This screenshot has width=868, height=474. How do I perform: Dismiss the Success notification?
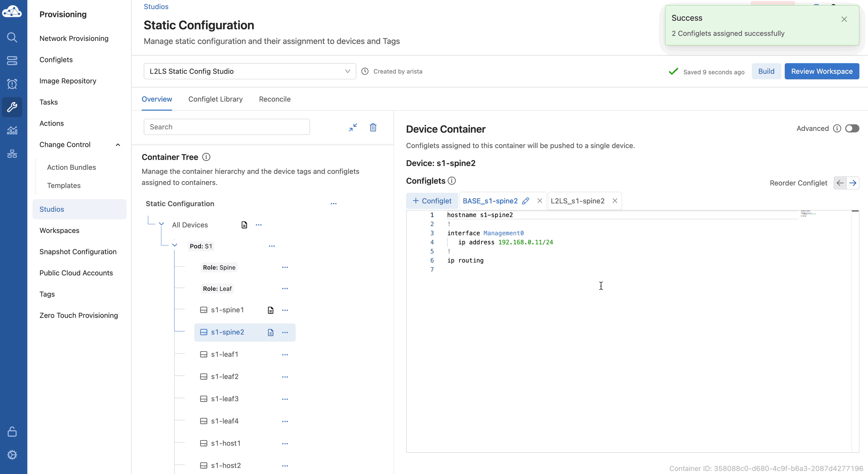844,19
